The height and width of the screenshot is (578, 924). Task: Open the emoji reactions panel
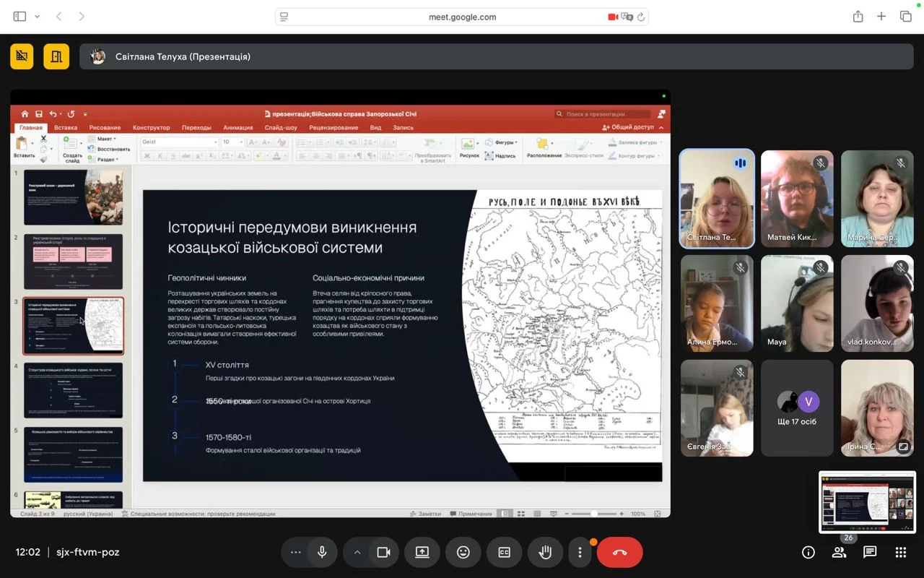(x=463, y=552)
